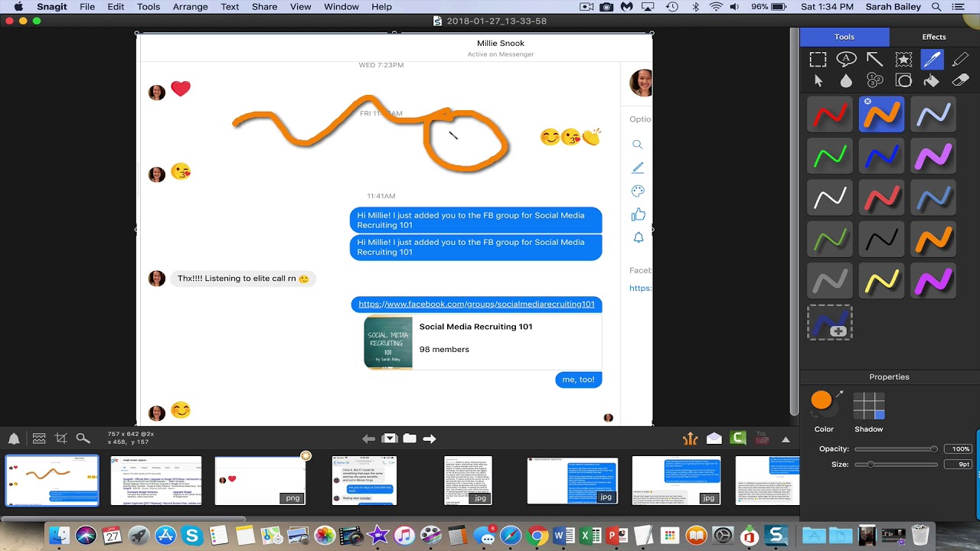Share via the YouTube icon

762,438
